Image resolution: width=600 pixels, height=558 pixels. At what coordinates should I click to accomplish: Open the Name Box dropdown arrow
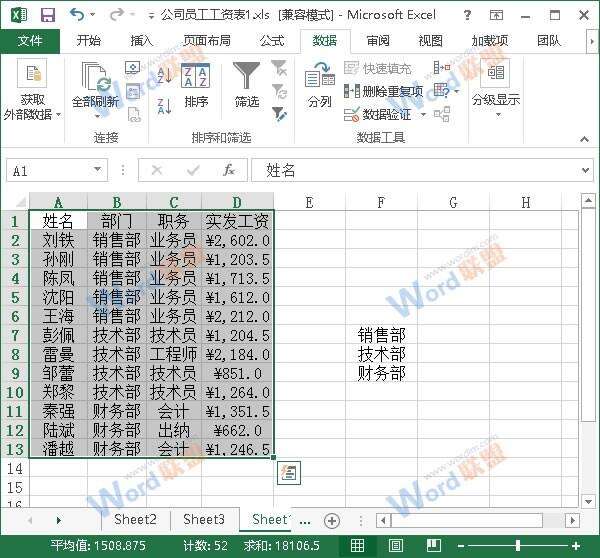point(98,170)
